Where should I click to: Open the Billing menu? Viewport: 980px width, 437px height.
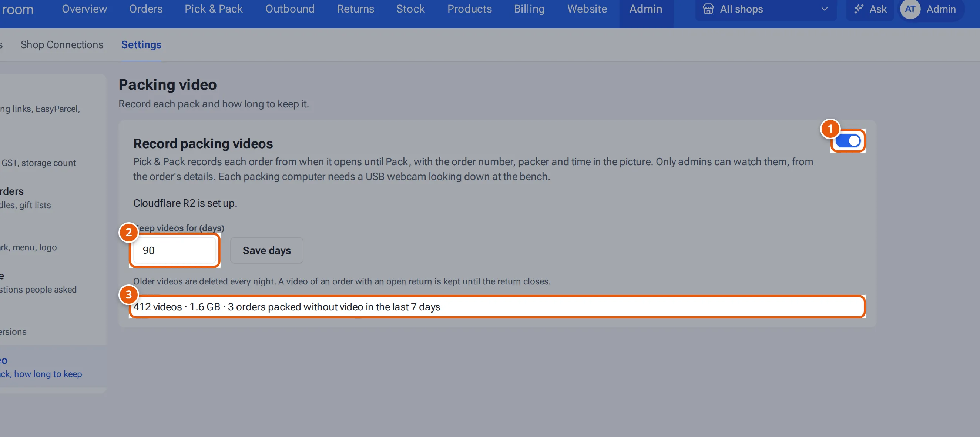click(x=529, y=9)
